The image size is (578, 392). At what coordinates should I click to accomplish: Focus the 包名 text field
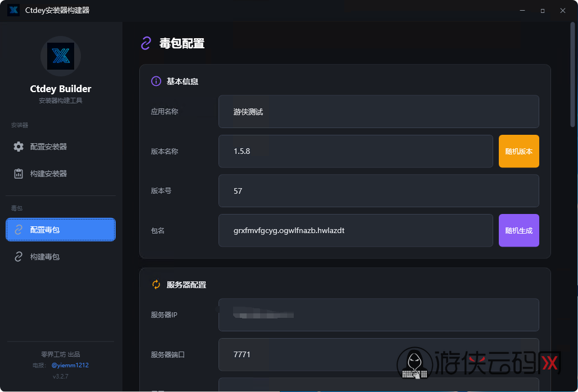pos(355,230)
